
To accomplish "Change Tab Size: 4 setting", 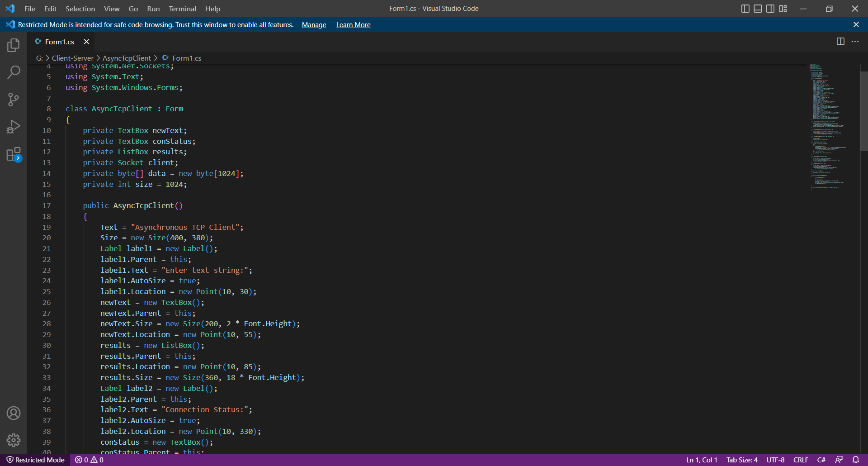I will [x=742, y=460].
